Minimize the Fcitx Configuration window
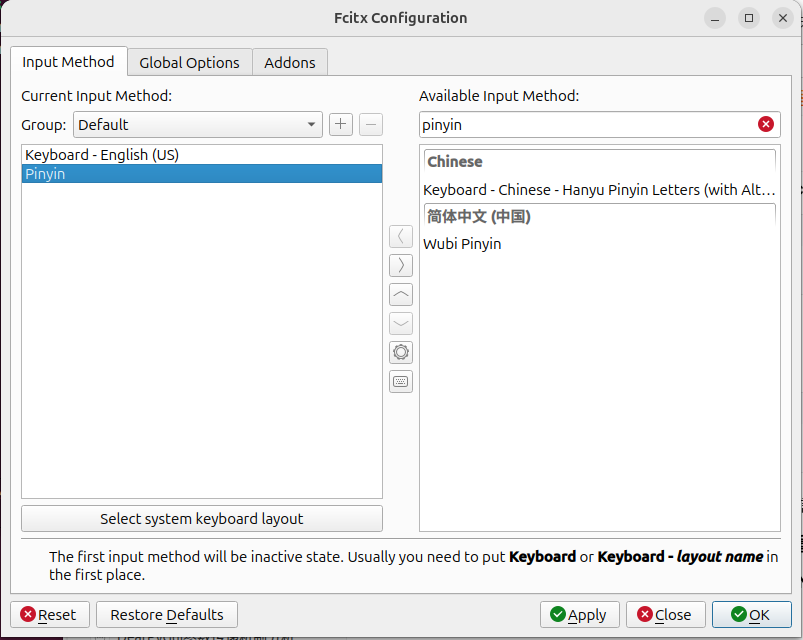 (x=715, y=18)
